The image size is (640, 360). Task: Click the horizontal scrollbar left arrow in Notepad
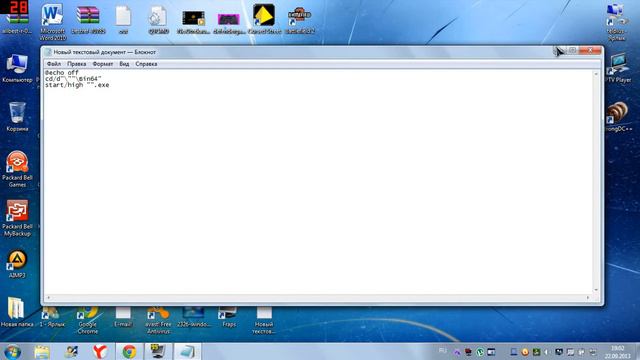pos(48,298)
